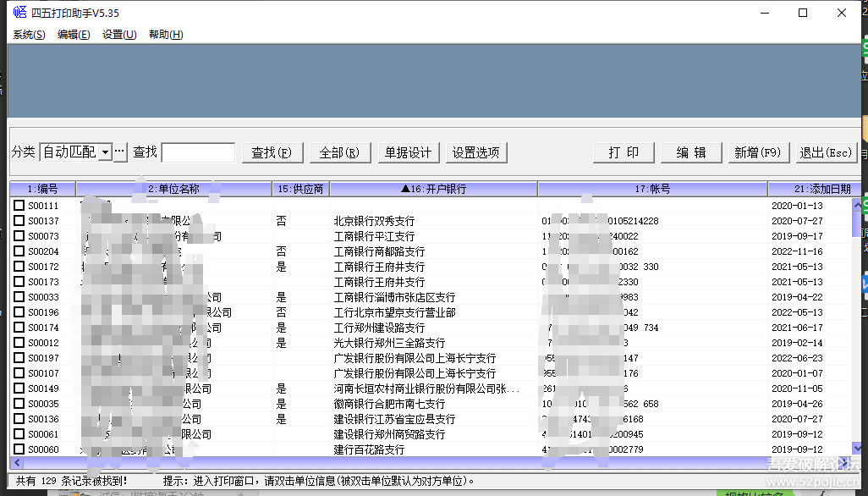Check the box for row S00111
Screen dimensions: 868x496
click(19, 206)
